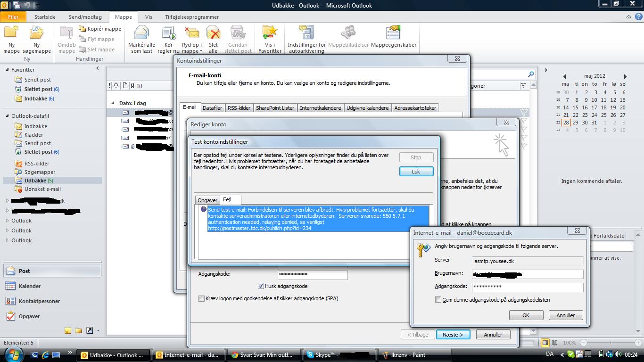This screenshot has height=362, width=644.
Task: Select Søgemapper in folder tree
Action: click(x=40, y=172)
